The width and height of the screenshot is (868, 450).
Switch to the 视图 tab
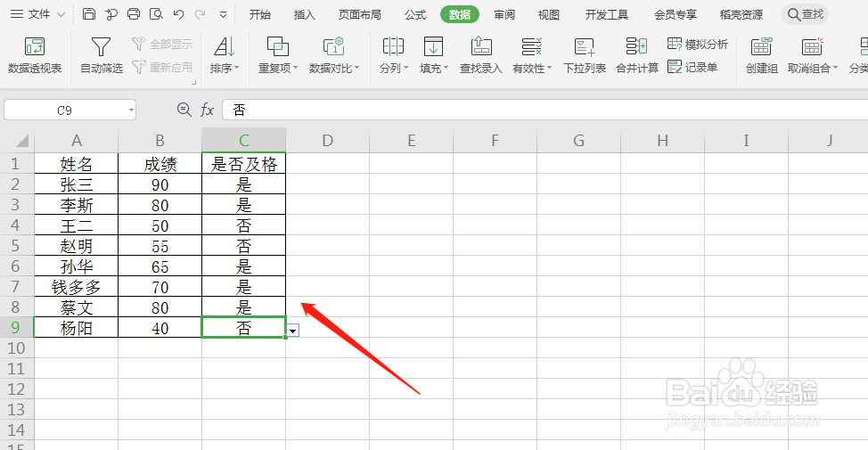(x=548, y=14)
